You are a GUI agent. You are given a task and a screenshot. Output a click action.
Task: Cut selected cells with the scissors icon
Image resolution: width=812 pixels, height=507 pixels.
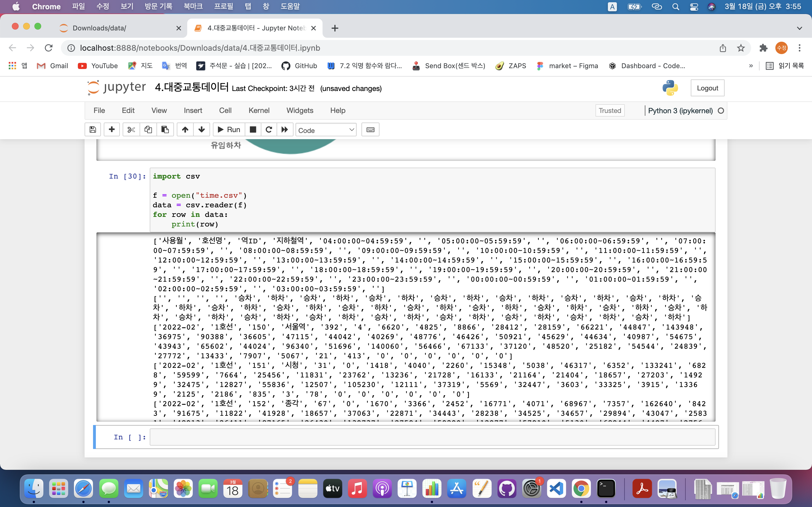pyautogui.click(x=131, y=130)
